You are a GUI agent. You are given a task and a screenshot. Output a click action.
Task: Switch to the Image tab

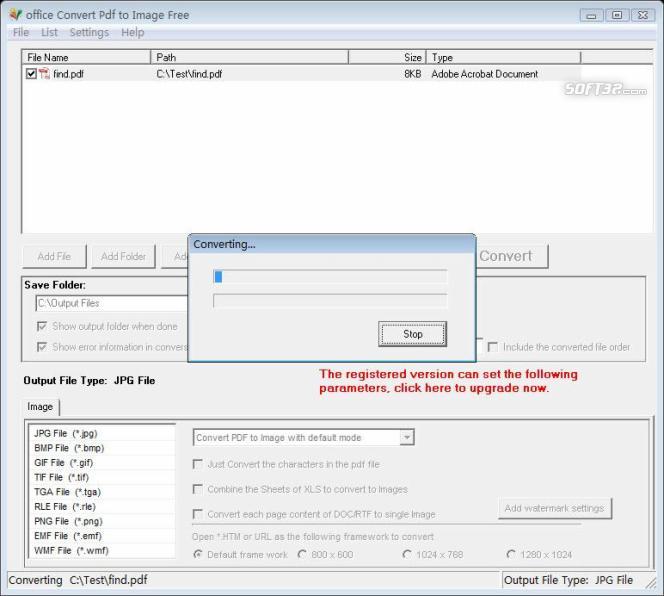pyautogui.click(x=40, y=407)
